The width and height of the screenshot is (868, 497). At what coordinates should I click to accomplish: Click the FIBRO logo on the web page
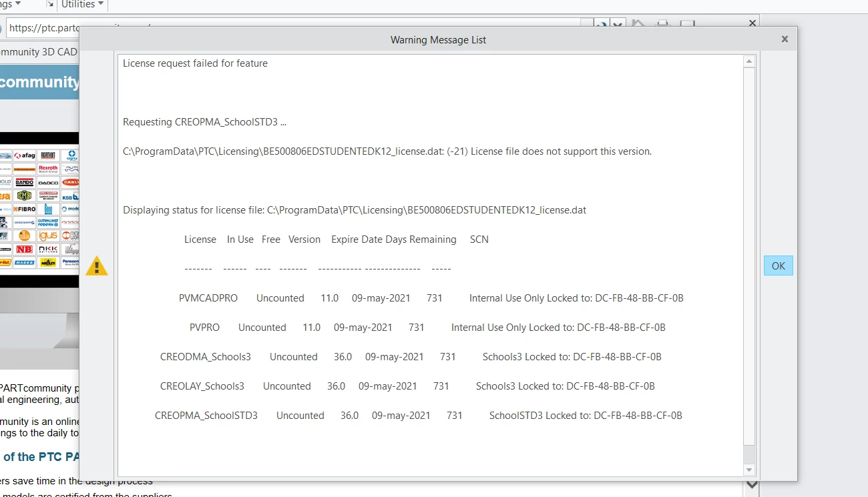25,209
